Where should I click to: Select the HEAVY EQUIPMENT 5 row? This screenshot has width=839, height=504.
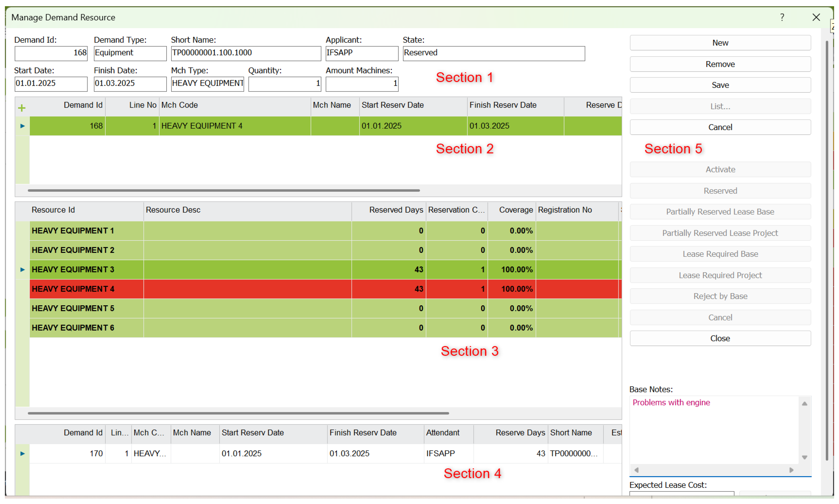(x=325, y=308)
